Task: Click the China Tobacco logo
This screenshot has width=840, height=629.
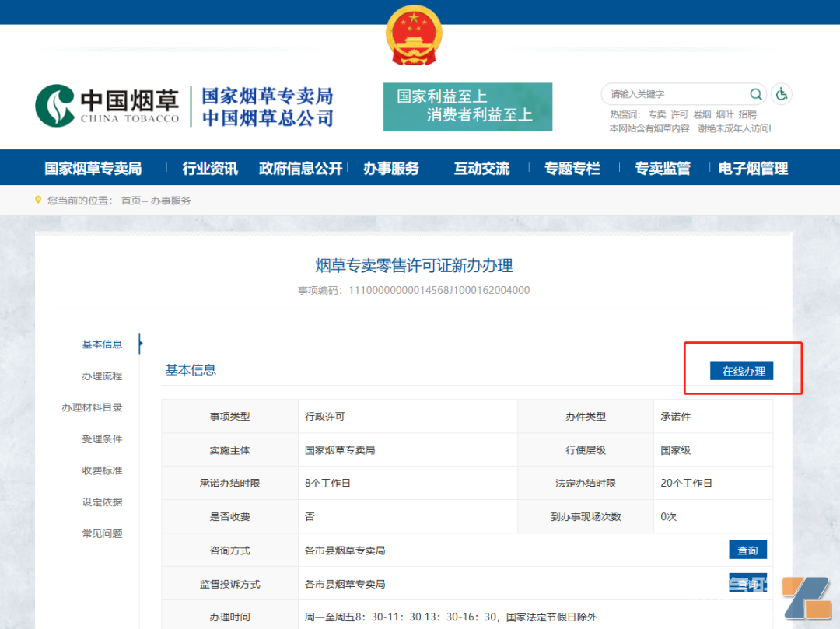Action: pos(107,106)
